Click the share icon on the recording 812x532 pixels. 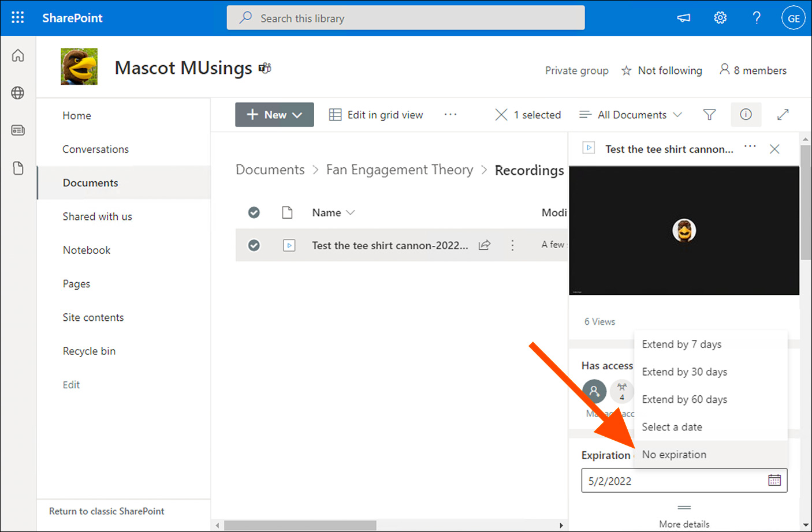coord(485,245)
